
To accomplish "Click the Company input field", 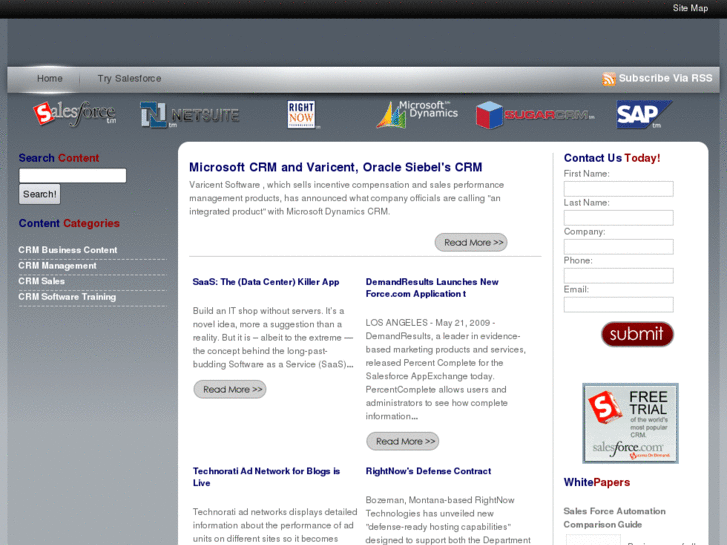I will [x=619, y=247].
